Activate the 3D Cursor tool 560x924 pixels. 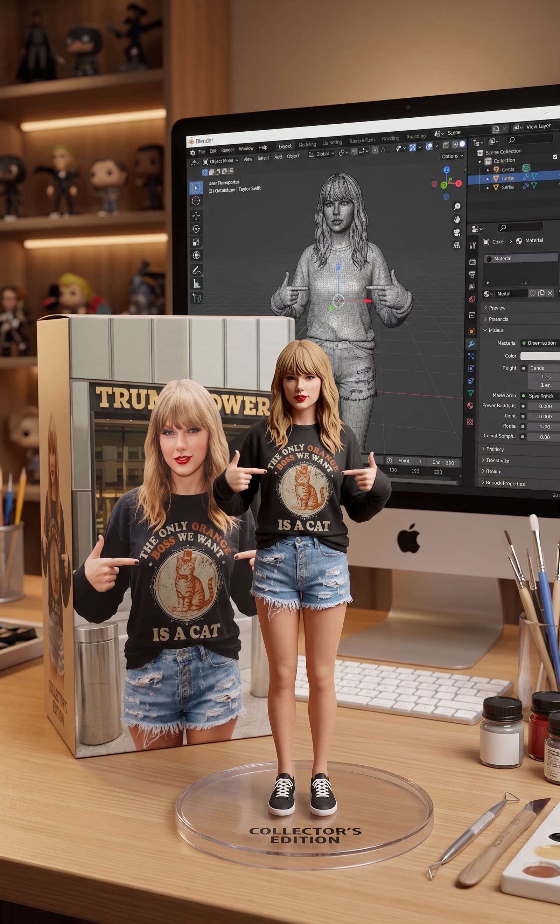(196, 201)
